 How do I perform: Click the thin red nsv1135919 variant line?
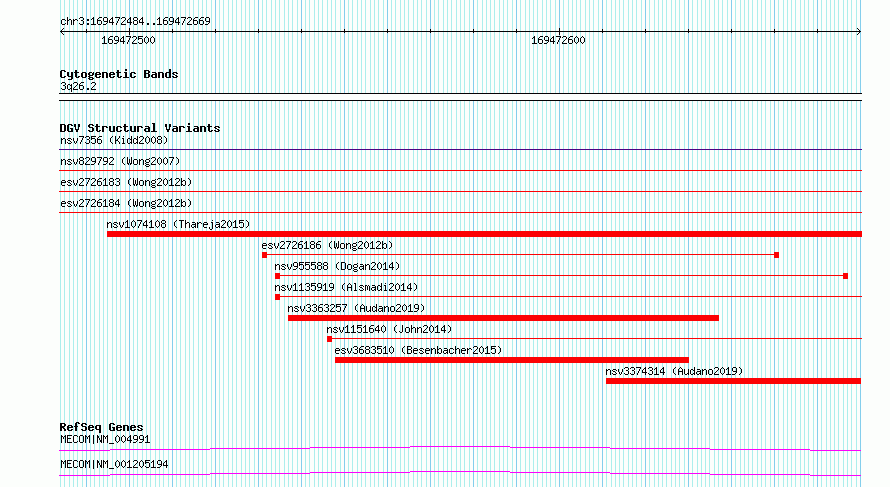[x=571, y=297]
